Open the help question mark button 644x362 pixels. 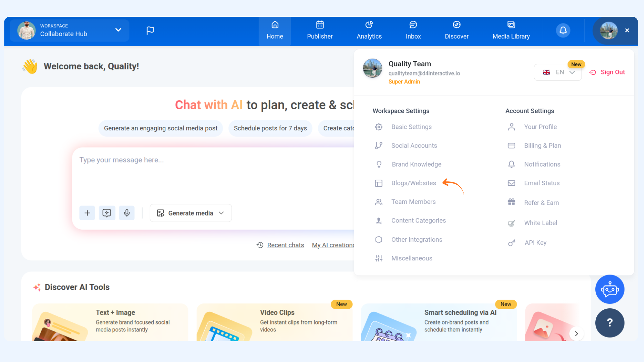pos(609,322)
